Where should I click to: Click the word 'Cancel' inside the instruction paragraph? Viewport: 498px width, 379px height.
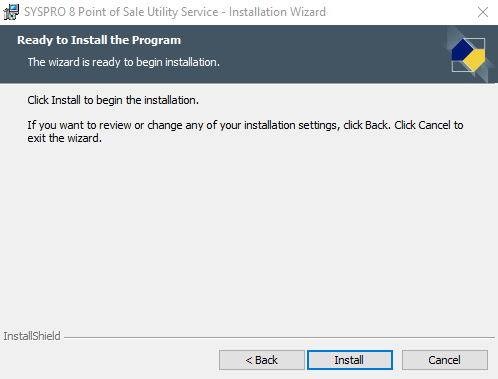(434, 125)
